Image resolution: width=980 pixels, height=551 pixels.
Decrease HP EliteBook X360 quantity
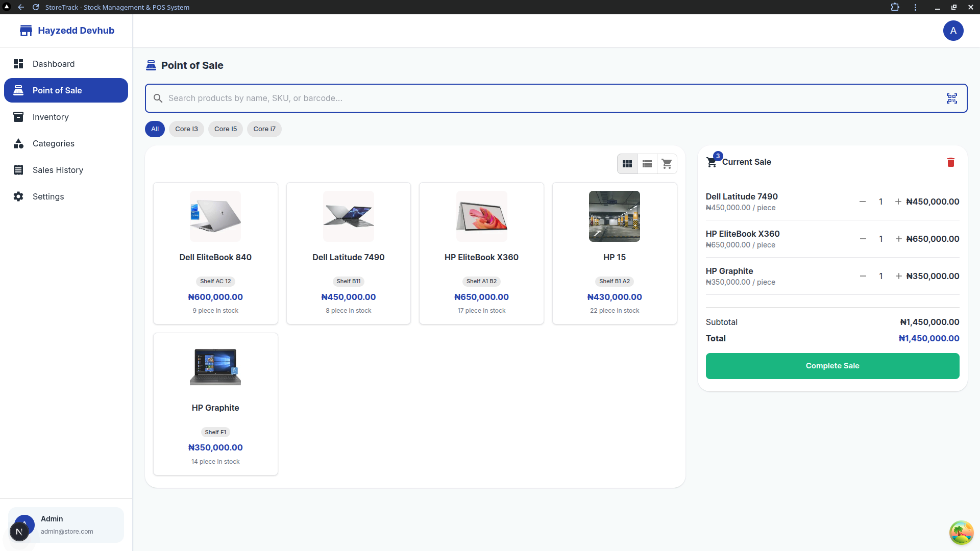[x=863, y=239]
